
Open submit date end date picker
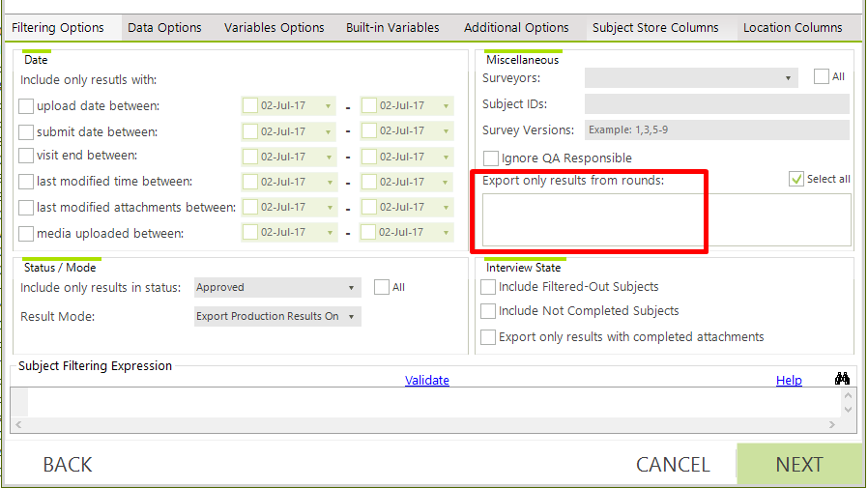447,131
